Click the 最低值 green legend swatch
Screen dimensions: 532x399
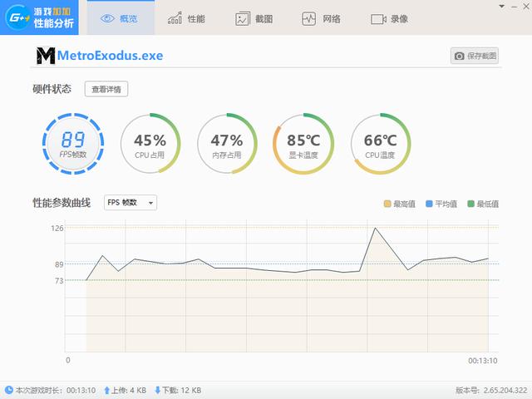(x=470, y=204)
